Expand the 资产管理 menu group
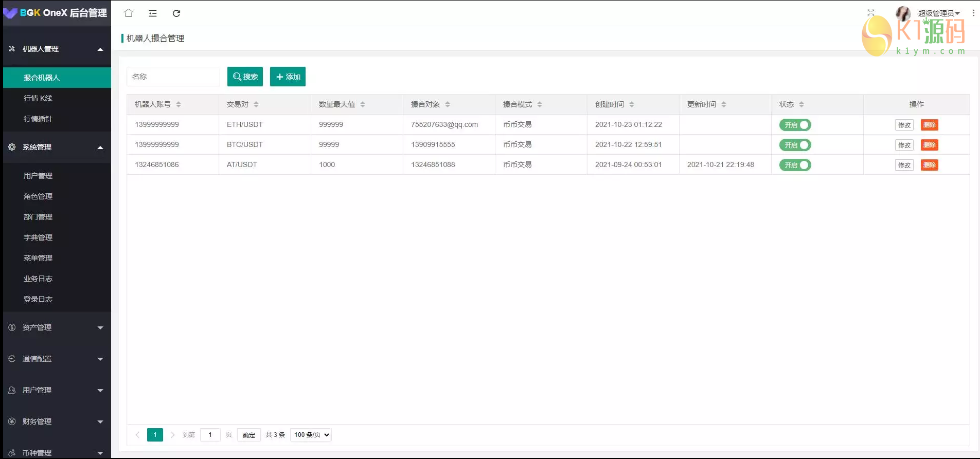Screen dimensions: 980x459 coord(100,328)
